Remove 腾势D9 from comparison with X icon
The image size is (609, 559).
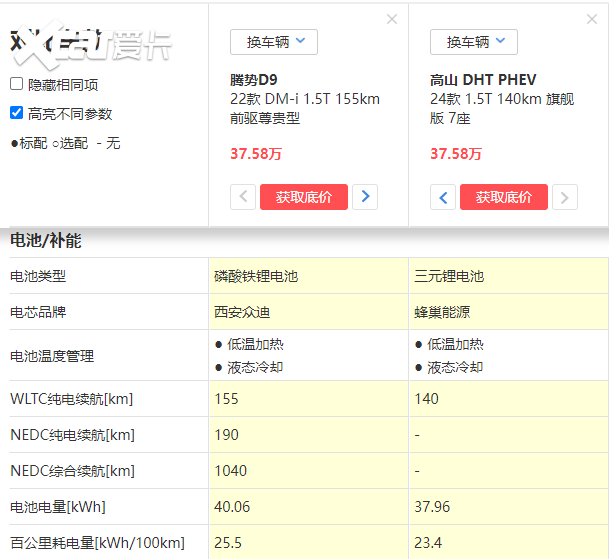coord(392,19)
